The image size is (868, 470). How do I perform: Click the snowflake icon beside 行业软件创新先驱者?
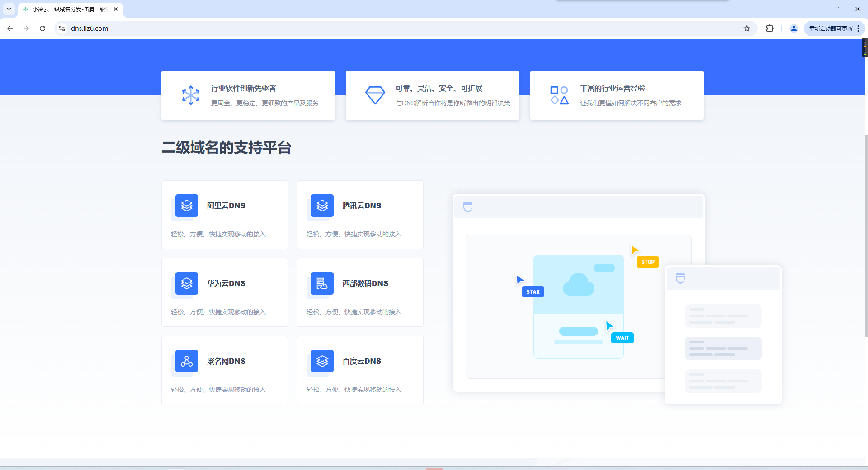[x=191, y=95]
